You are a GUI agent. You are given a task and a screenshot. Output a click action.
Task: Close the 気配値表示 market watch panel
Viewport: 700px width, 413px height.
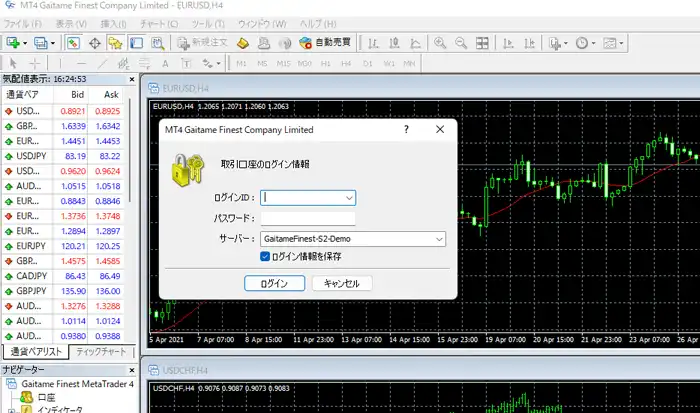132,79
